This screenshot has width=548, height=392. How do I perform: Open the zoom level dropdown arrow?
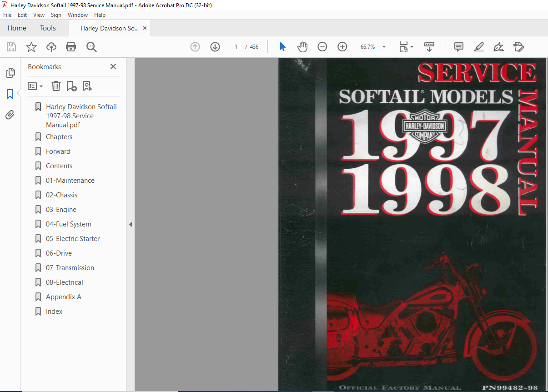[x=384, y=47]
